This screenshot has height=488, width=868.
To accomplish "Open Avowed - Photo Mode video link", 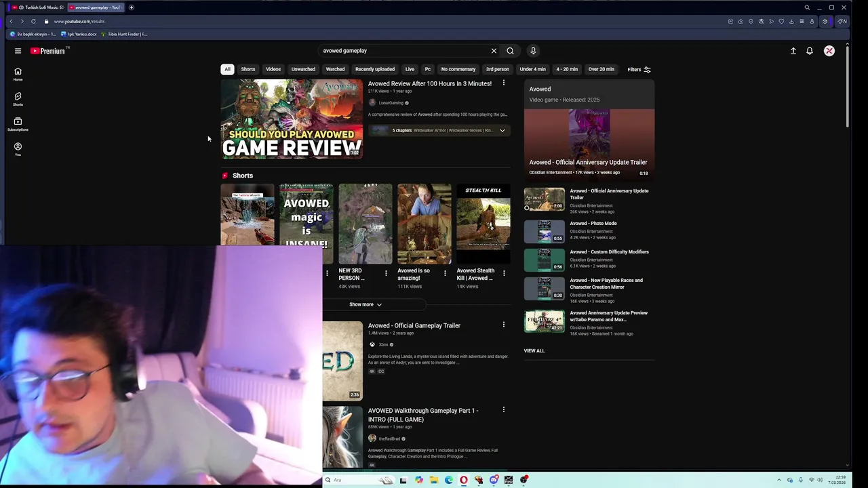I will [x=593, y=223].
